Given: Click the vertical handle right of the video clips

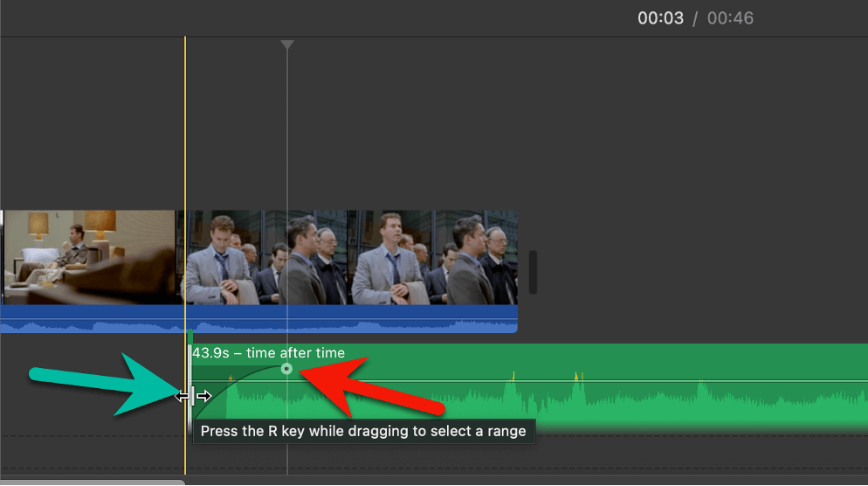Looking at the screenshot, I should (x=533, y=272).
